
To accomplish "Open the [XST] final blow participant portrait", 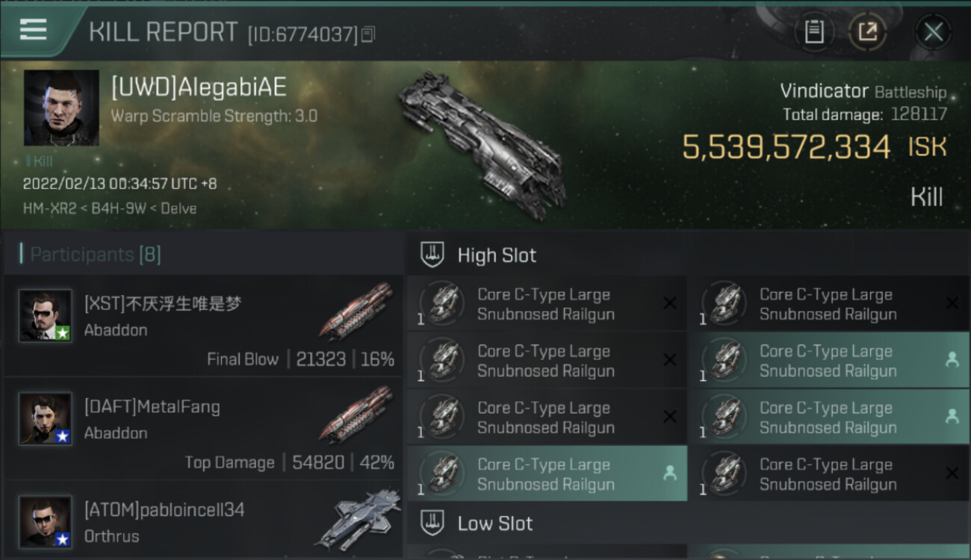I will 46,316.
